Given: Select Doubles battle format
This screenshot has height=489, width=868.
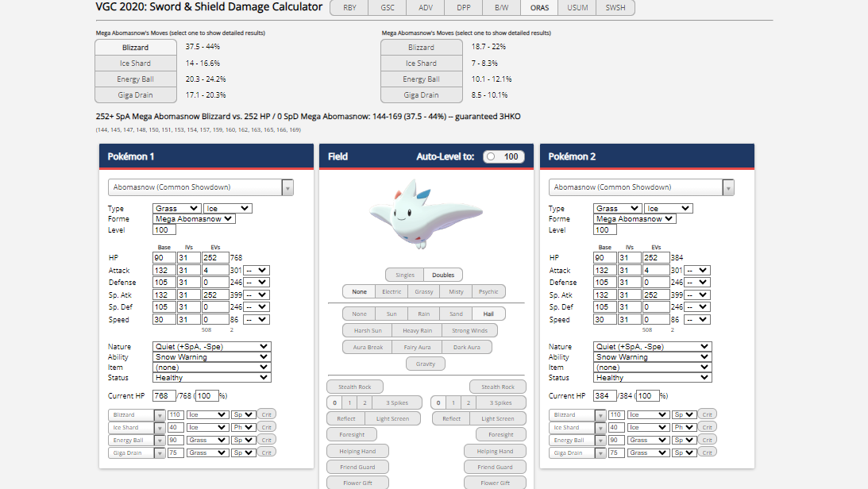Looking at the screenshot, I should tap(443, 275).
